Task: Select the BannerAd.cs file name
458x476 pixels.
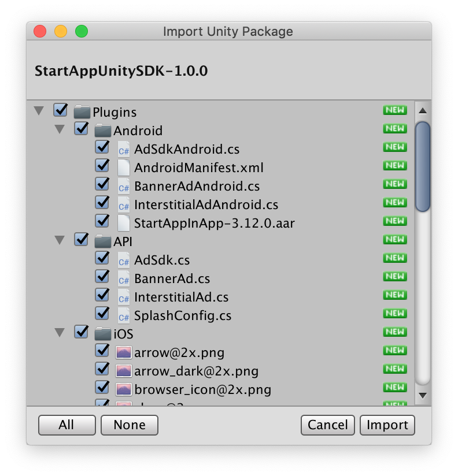Action: pos(172,278)
